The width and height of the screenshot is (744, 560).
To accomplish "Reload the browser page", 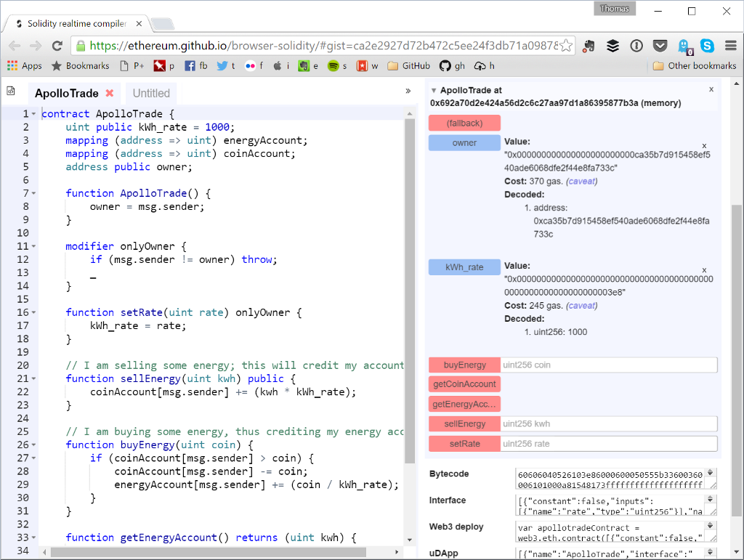I will click(x=57, y=46).
